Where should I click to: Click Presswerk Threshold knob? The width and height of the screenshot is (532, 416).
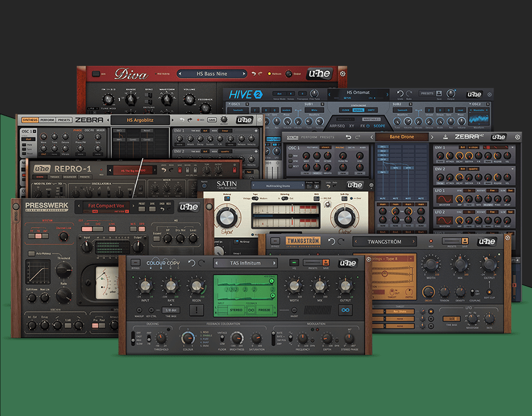pyautogui.click(x=64, y=270)
